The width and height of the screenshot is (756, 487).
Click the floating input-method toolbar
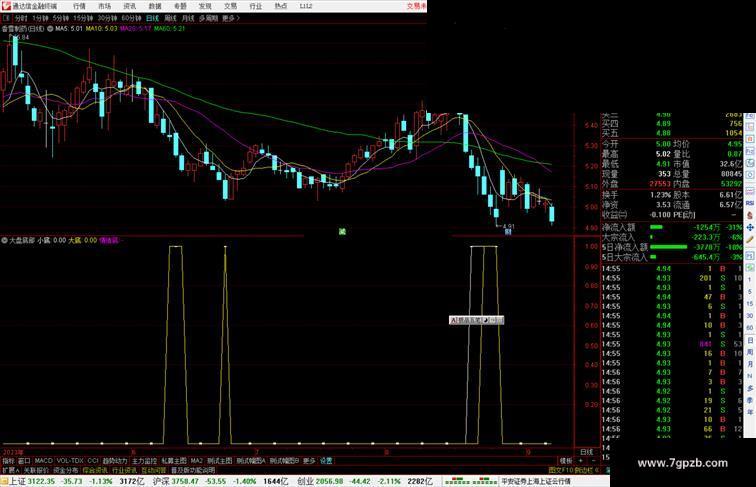tap(476, 320)
